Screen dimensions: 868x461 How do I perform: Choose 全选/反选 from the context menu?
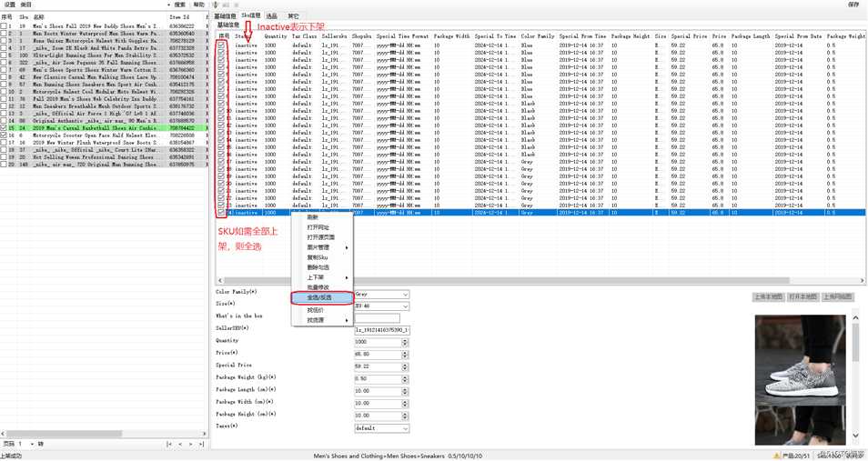[321, 297]
